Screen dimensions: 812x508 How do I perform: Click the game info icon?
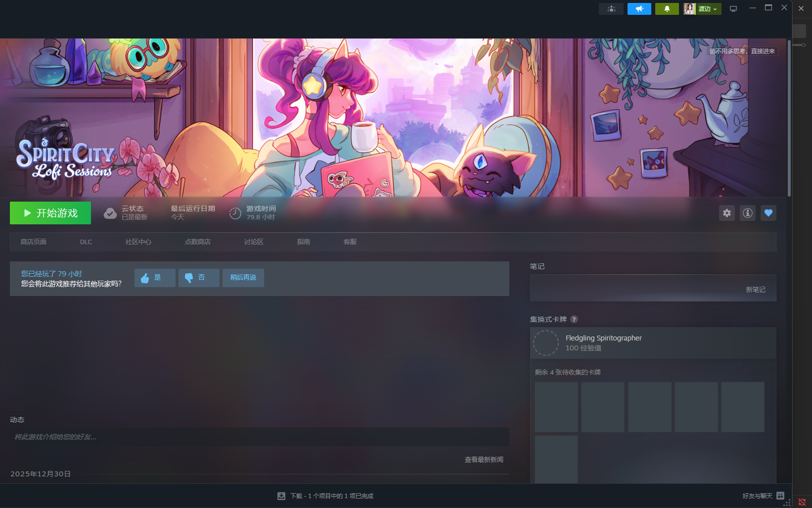747,213
